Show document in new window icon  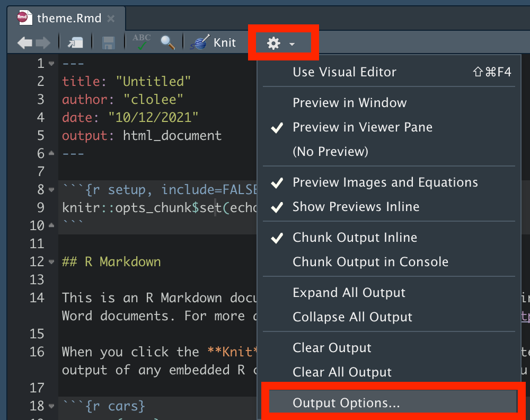(x=75, y=43)
